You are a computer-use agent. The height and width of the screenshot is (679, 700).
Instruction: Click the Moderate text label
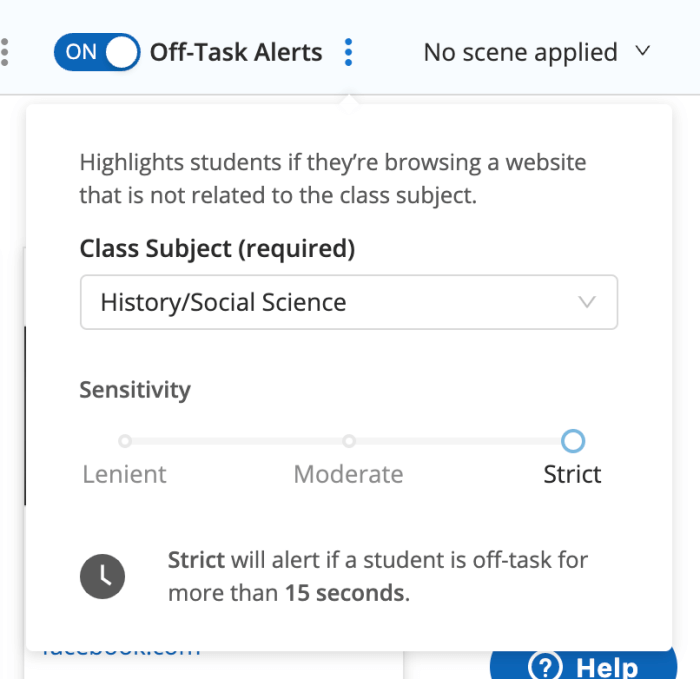[349, 474]
